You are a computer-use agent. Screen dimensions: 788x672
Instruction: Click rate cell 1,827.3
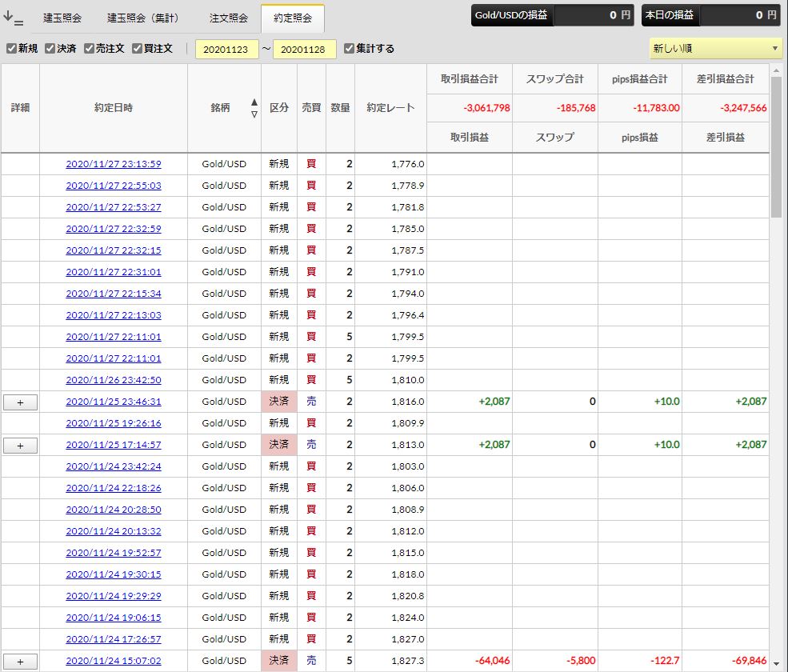[x=407, y=661]
